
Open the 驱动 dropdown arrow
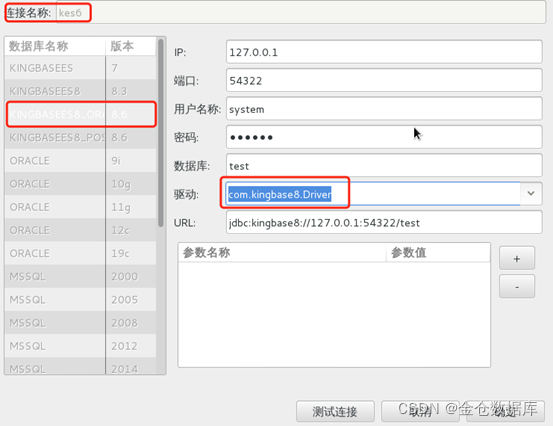click(x=531, y=194)
